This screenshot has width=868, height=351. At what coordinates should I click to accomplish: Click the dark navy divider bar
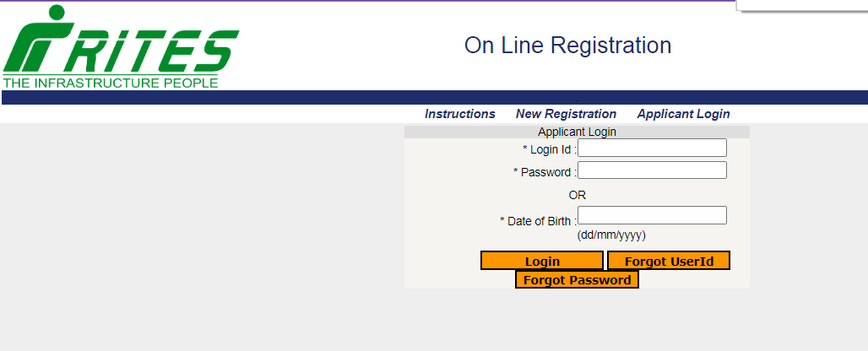pyautogui.click(x=434, y=97)
